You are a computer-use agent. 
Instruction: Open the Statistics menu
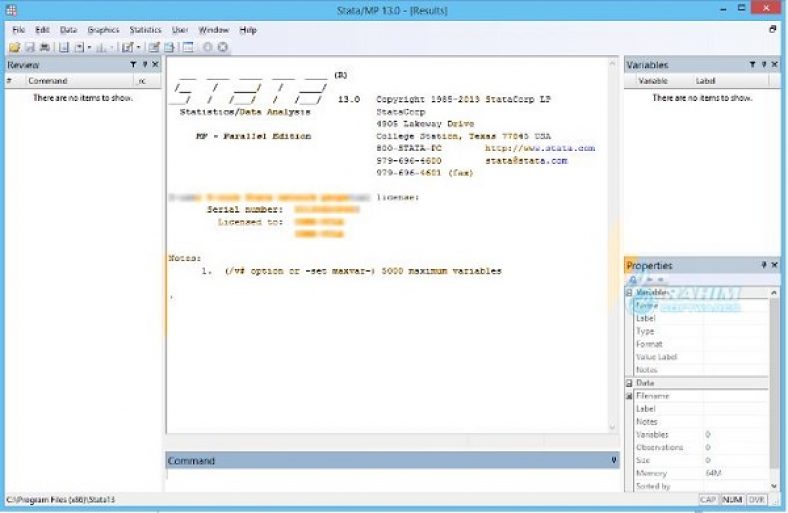[x=145, y=30]
